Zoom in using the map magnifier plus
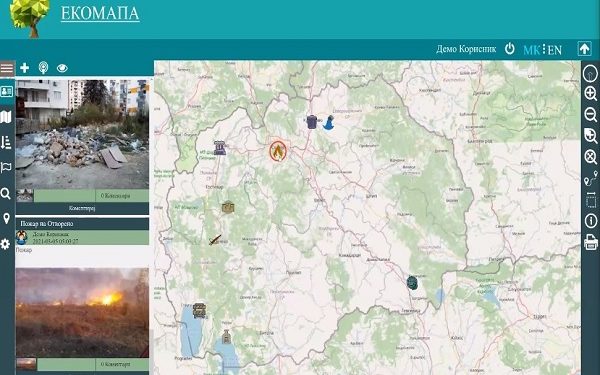 pyautogui.click(x=590, y=93)
